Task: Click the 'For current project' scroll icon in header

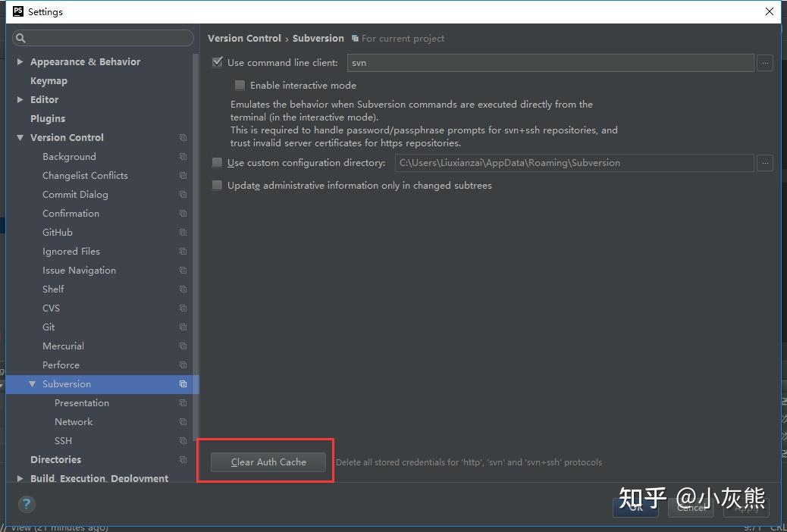Action: [354, 38]
